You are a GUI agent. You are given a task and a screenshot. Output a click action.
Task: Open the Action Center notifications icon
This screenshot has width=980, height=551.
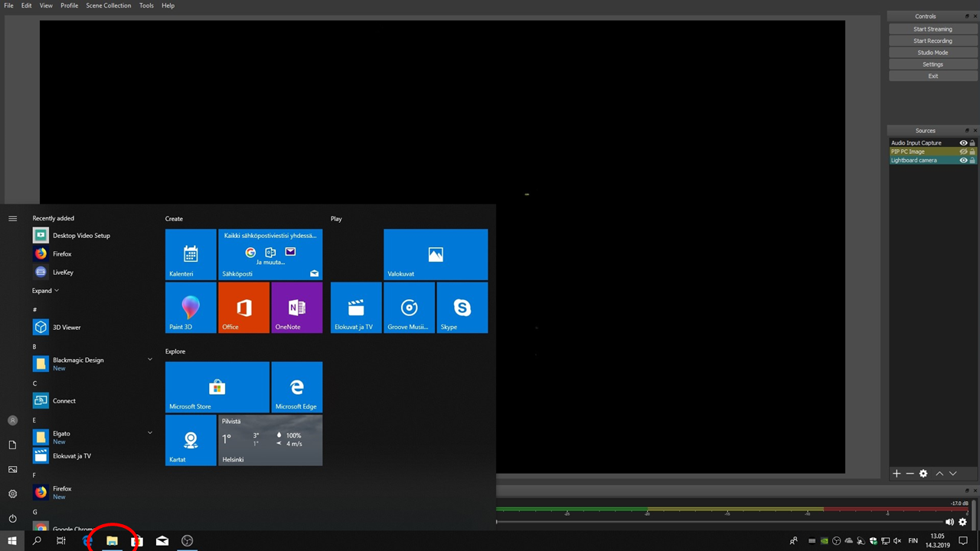click(x=963, y=541)
